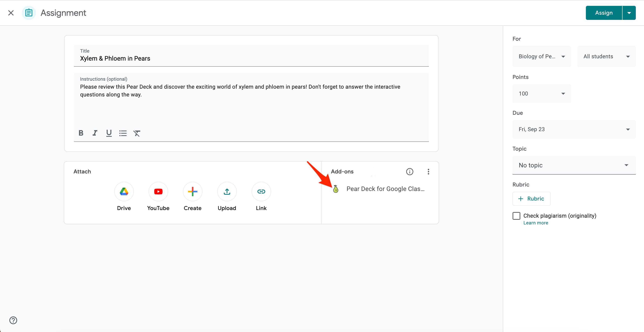Enable Check plagiarism (originality)
Image resolution: width=644 pixels, height=332 pixels.
[x=516, y=216]
